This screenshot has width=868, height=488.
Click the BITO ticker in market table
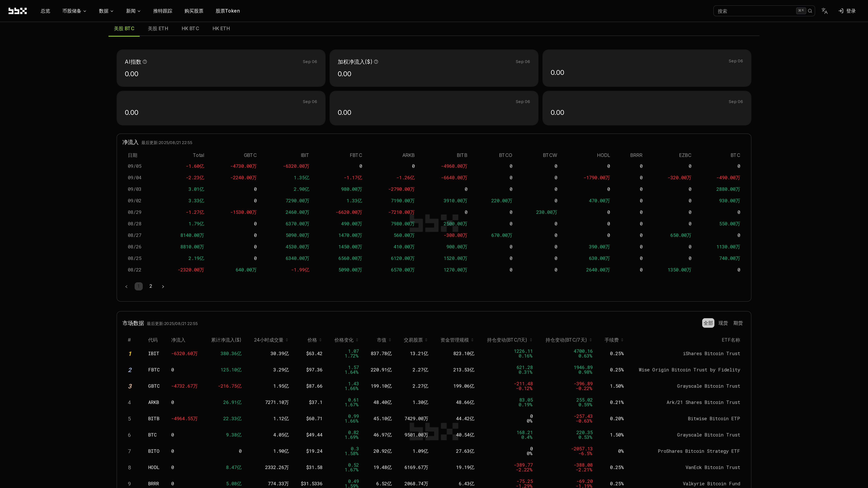(154, 451)
